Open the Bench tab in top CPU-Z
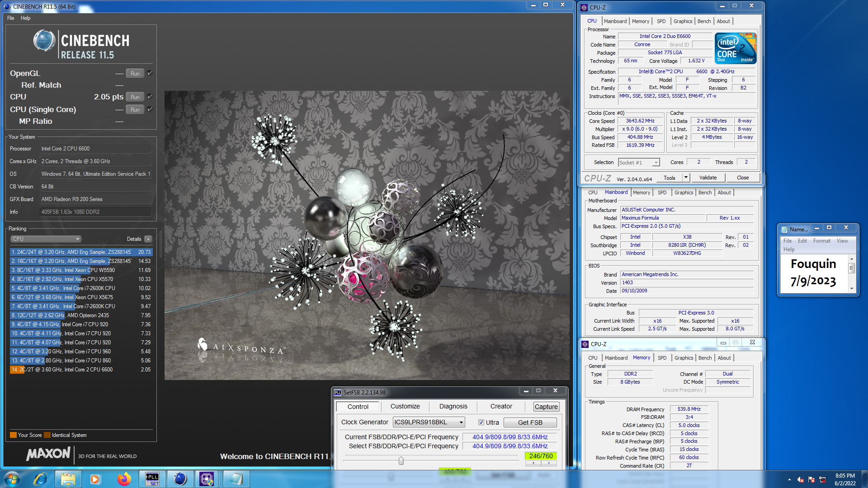The image size is (868, 488). pyautogui.click(x=703, y=21)
